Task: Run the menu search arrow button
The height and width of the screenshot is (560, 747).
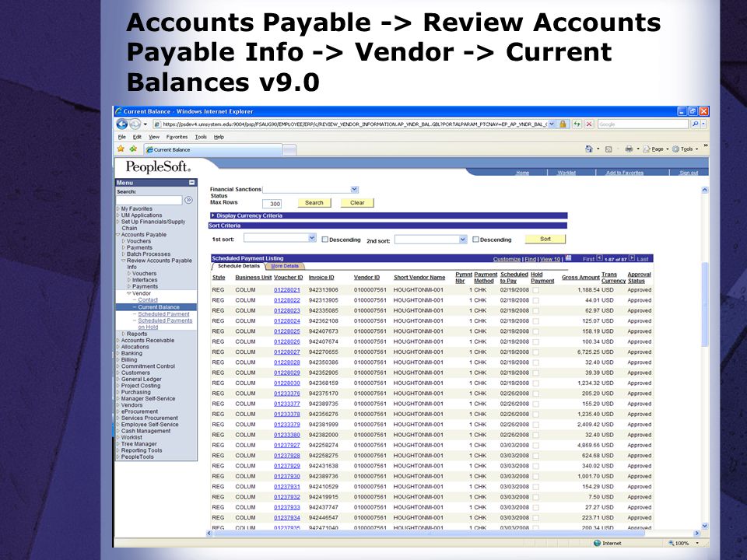Action: [x=188, y=200]
